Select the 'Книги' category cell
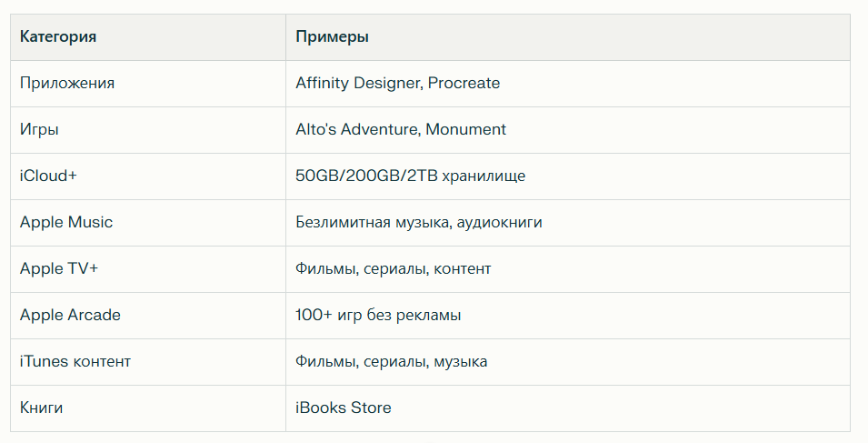This screenshot has height=443, width=868. [148, 408]
